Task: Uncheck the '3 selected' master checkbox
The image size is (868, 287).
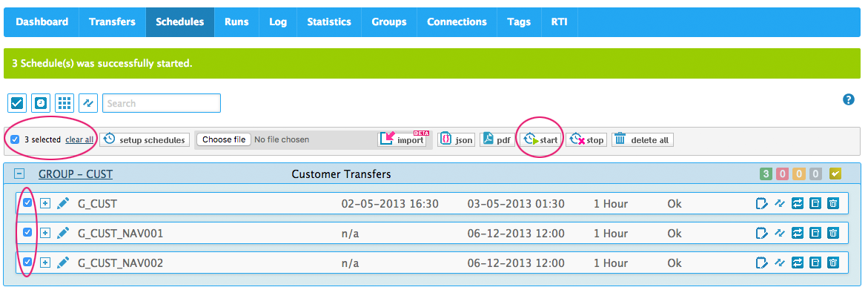Action: click(x=15, y=139)
